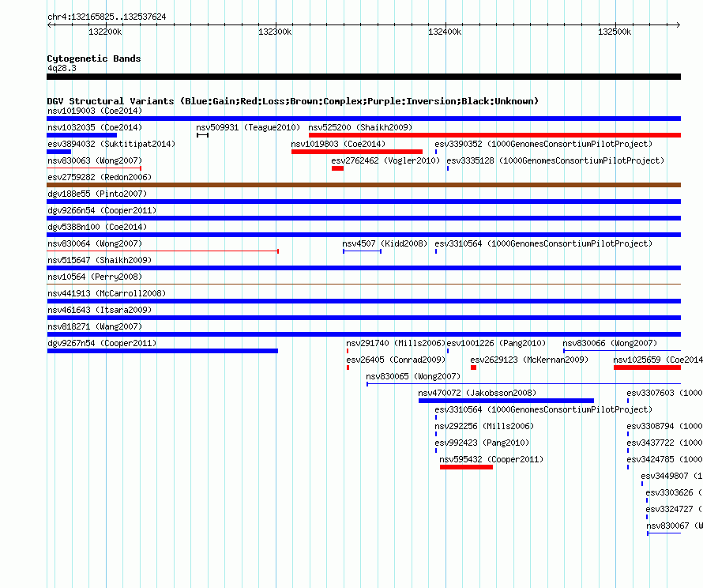Select dgv9267n54 (Cooper2011) label

click(x=102, y=343)
